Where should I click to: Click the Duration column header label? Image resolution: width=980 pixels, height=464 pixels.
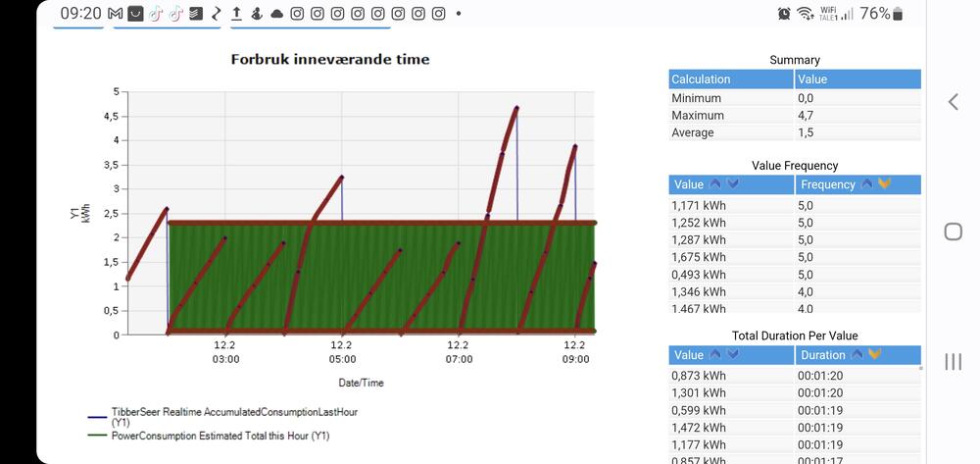coord(822,354)
